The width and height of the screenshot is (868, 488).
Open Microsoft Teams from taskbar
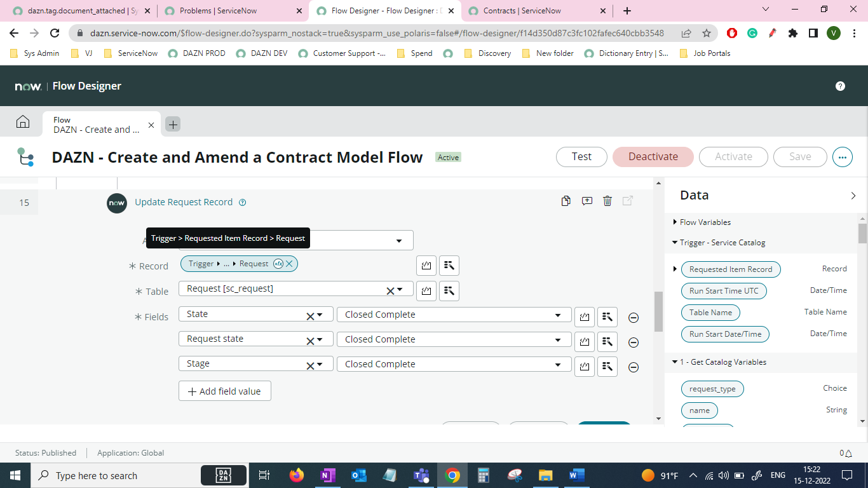click(x=421, y=475)
